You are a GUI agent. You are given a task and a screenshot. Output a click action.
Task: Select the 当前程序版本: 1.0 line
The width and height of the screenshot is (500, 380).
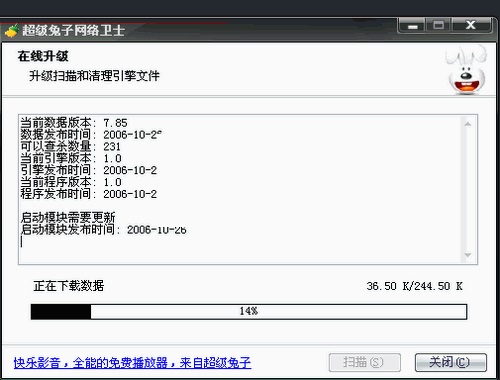pyautogui.click(x=71, y=182)
